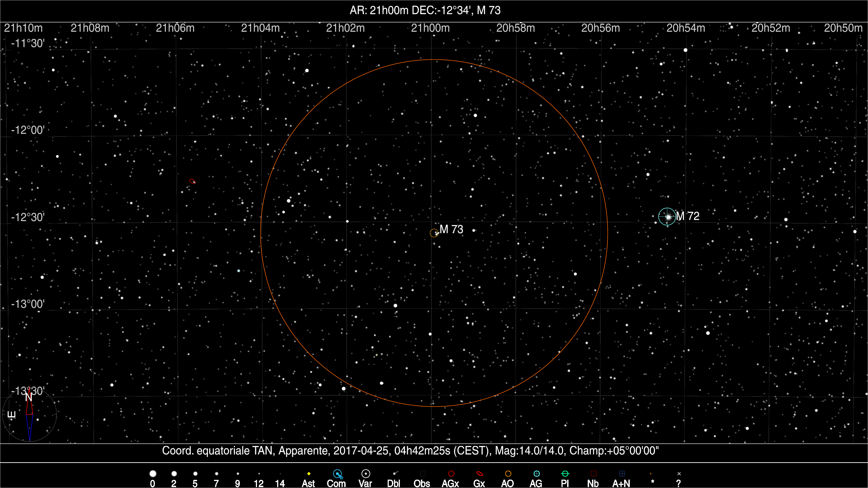The width and height of the screenshot is (868, 488).
Task: Click the asteroid (Ast) yellow diamond icon
Action: click(x=309, y=474)
